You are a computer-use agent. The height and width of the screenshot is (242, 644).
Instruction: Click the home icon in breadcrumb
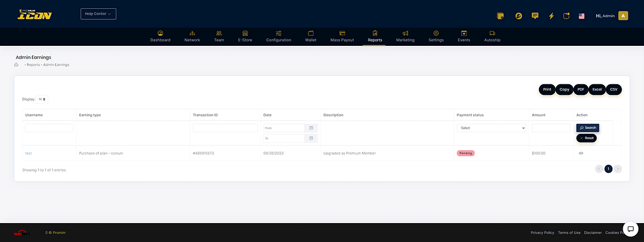(16, 65)
